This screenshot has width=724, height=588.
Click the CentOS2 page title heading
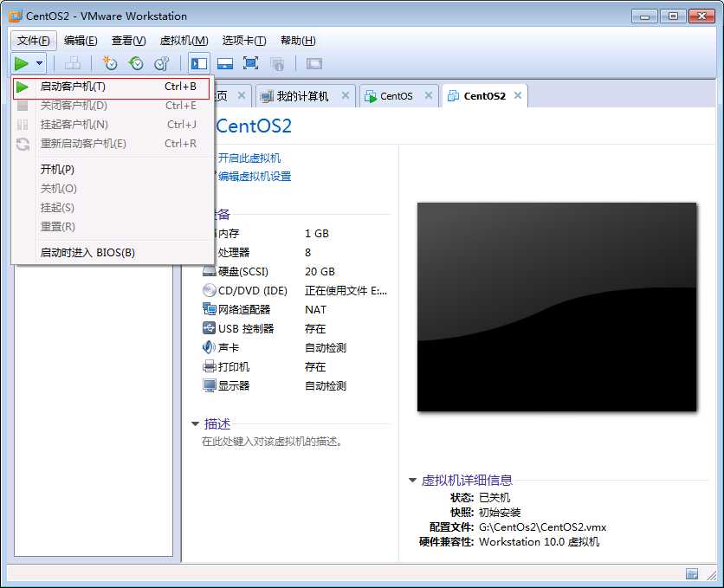pos(254,126)
